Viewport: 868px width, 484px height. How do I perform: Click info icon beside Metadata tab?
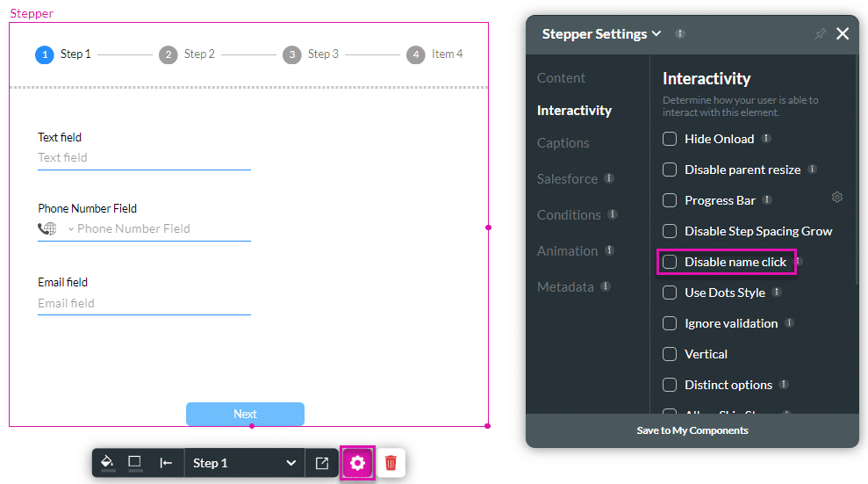606,286
